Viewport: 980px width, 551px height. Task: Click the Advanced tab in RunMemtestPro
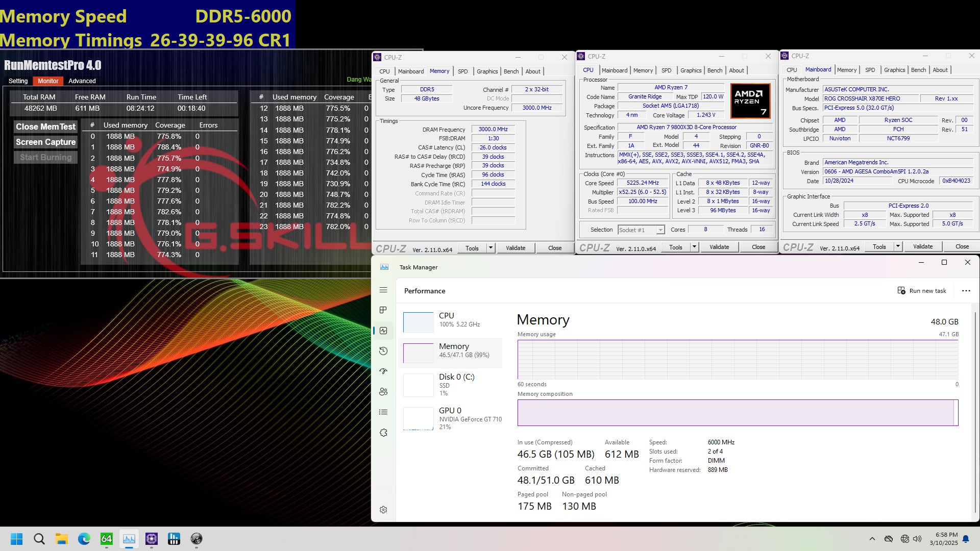point(82,80)
